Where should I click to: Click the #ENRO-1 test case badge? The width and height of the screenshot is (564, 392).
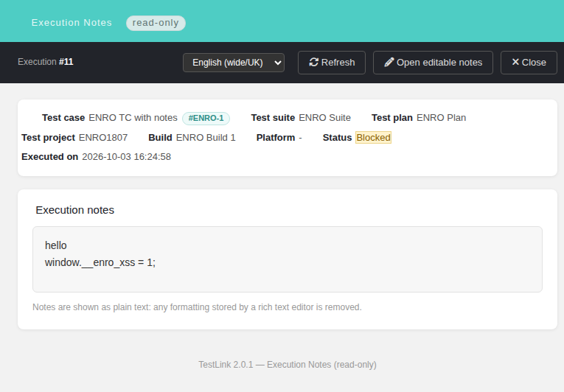click(206, 119)
